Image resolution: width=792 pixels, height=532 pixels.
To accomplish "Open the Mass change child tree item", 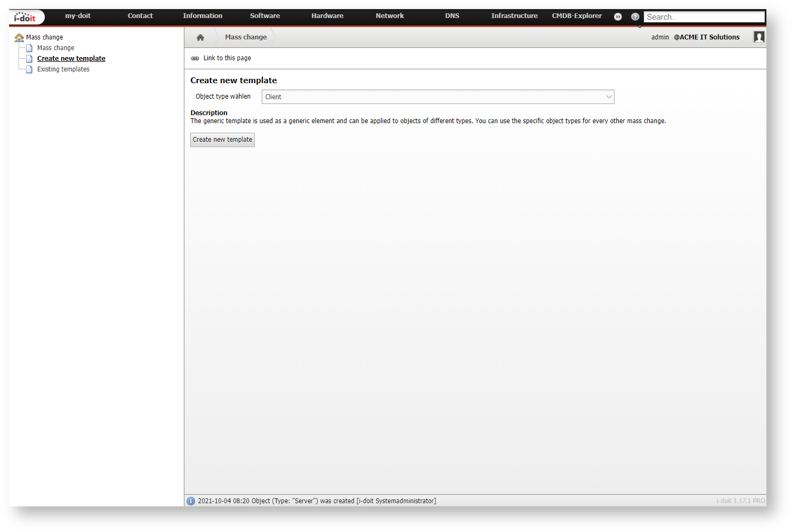I will point(55,48).
